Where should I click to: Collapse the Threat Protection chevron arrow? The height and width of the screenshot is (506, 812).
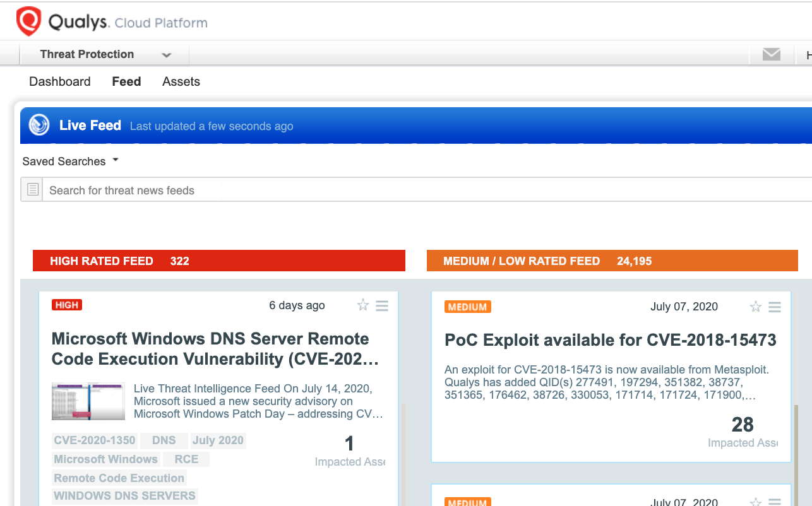166,55
